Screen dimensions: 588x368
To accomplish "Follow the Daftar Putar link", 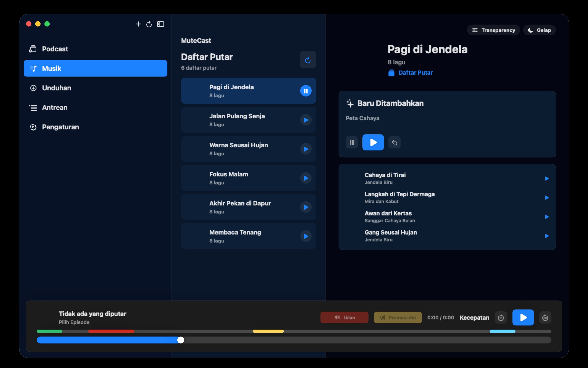I will (x=410, y=73).
